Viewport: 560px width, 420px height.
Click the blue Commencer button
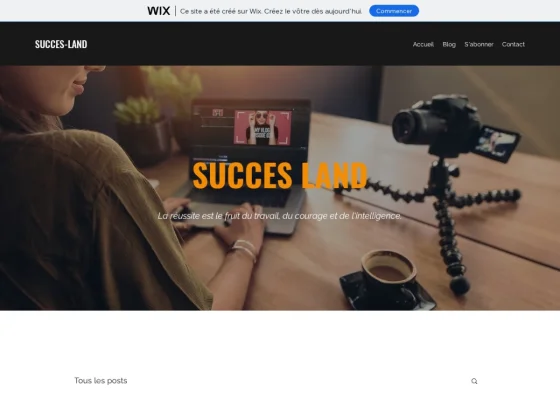click(394, 11)
